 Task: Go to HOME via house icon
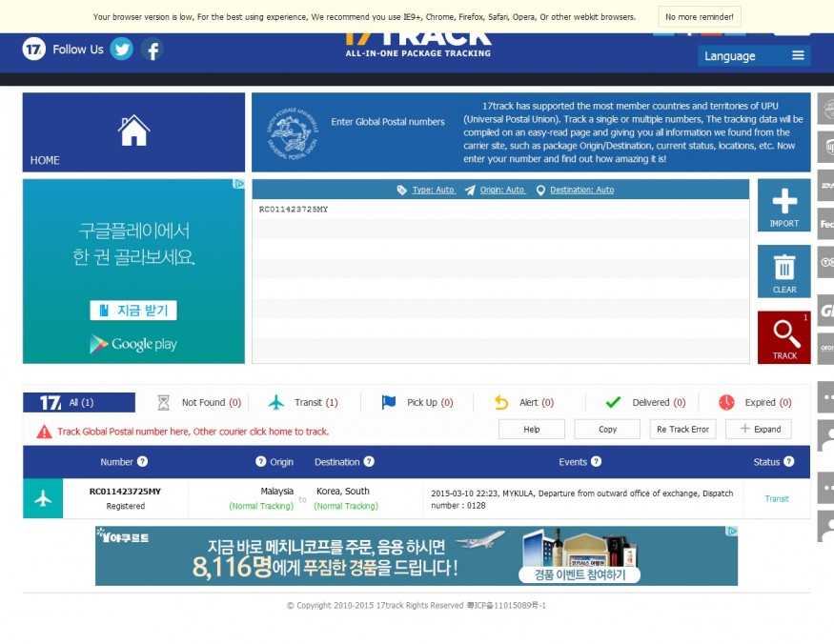133,131
